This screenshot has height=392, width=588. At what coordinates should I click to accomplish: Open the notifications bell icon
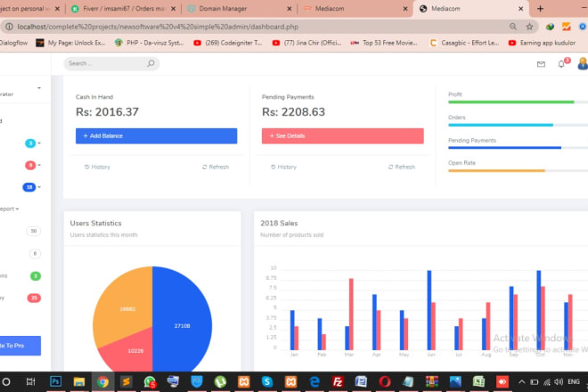(x=561, y=64)
